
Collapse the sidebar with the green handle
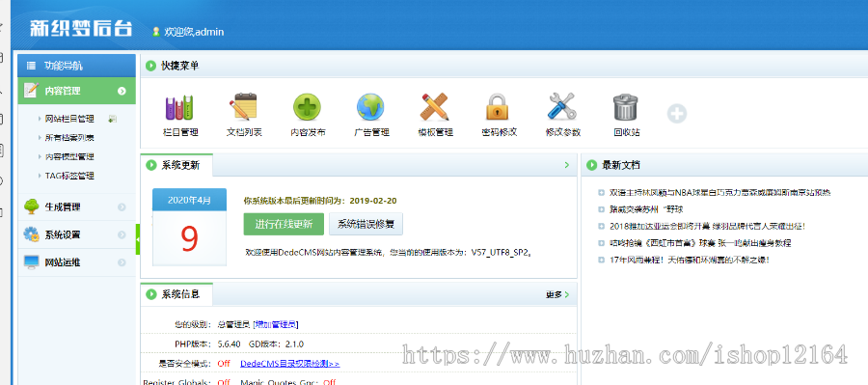click(138, 239)
